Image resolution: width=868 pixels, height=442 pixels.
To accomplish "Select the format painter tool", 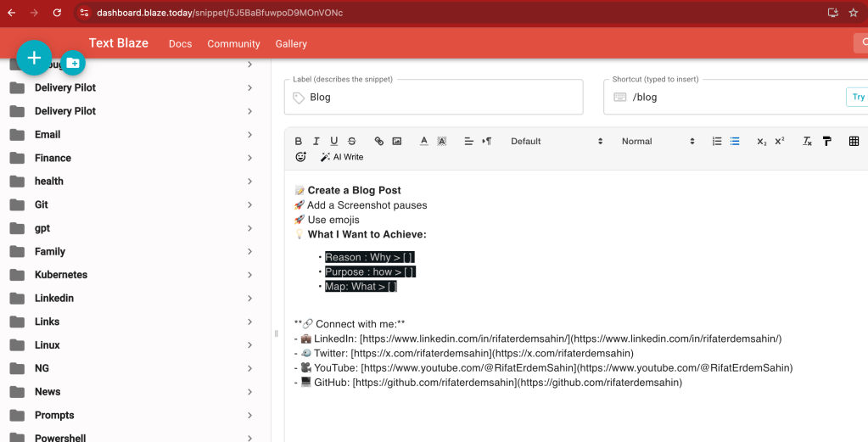I will point(827,141).
